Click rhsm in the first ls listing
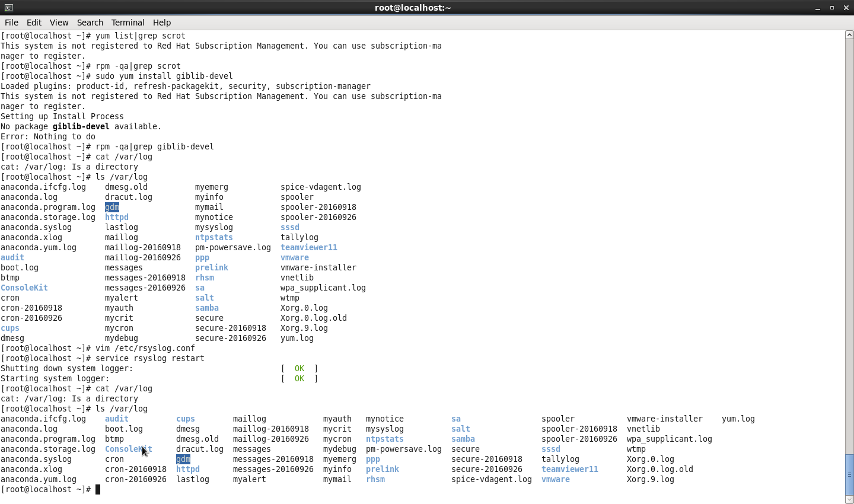Image resolution: width=854 pixels, height=504 pixels. coord(205,277)
